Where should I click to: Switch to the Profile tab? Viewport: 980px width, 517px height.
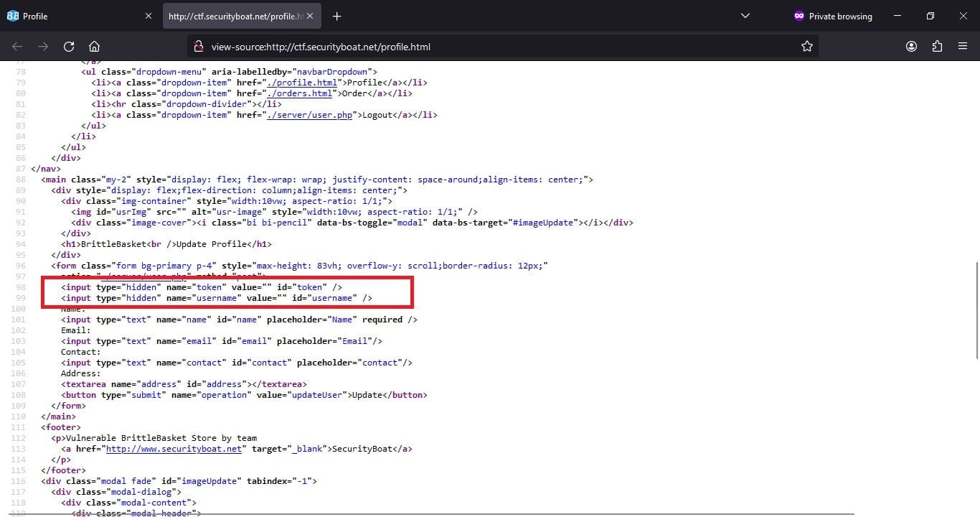tap(79, 16)
